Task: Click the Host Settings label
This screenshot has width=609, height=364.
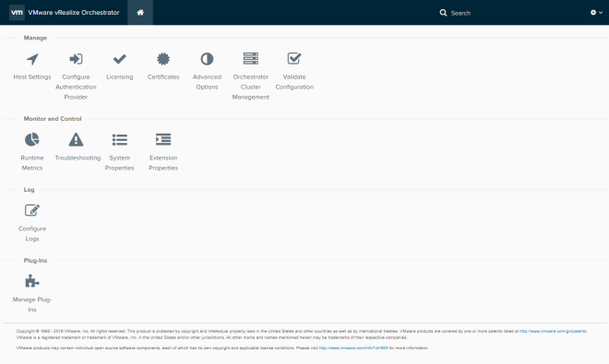Action: (32, 76)
